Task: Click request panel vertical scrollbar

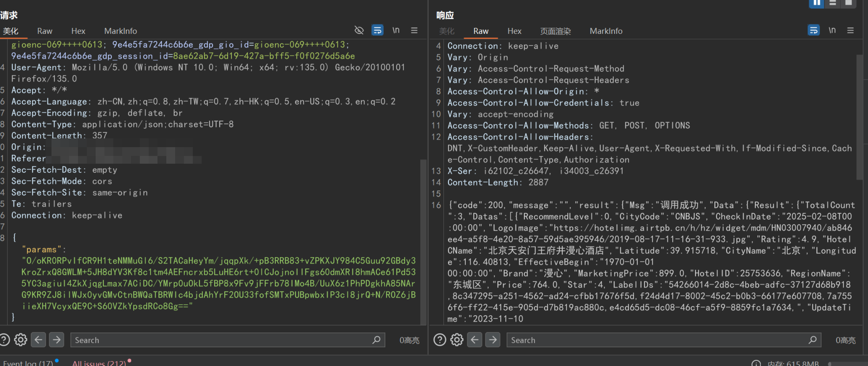Action: pyautogui.click(x=423, y=241)
